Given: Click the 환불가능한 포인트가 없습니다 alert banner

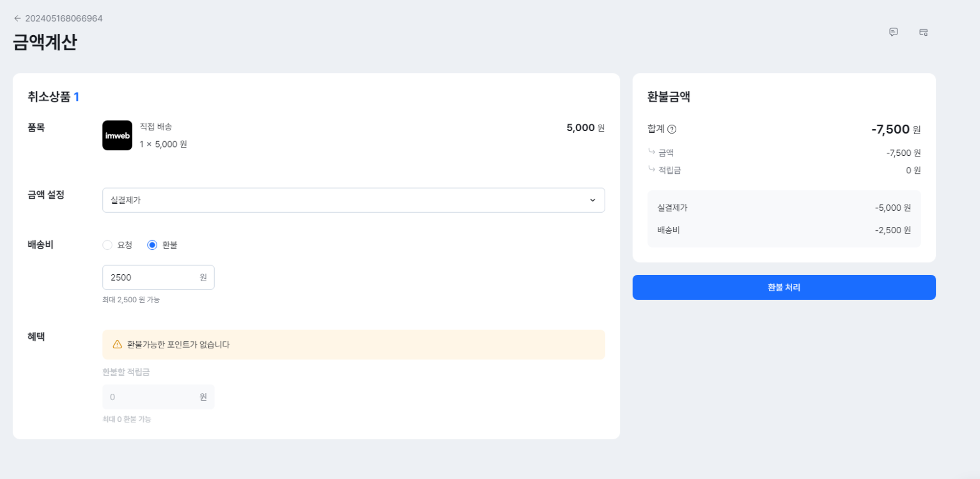Looking at the screenshot, I should [x=353, y=344].
